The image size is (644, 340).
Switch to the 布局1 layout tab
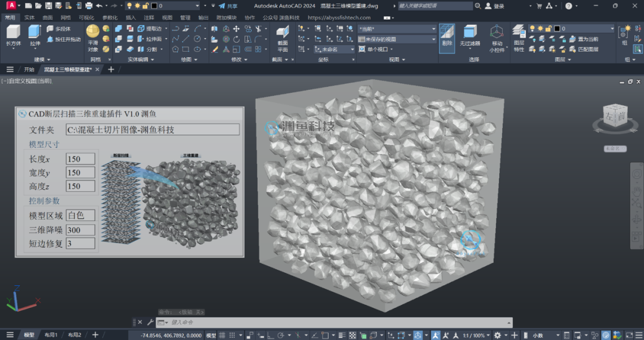[x=51, y=335]
